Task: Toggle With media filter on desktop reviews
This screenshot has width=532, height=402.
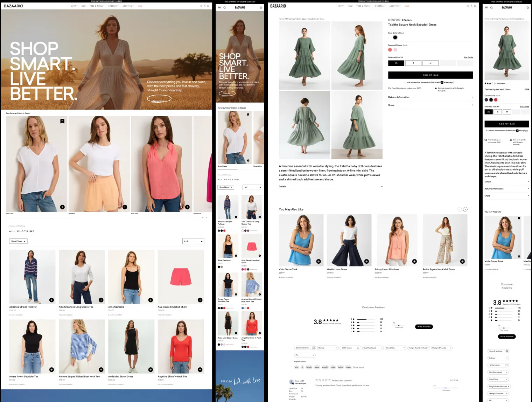Action: tap(350, 348)
